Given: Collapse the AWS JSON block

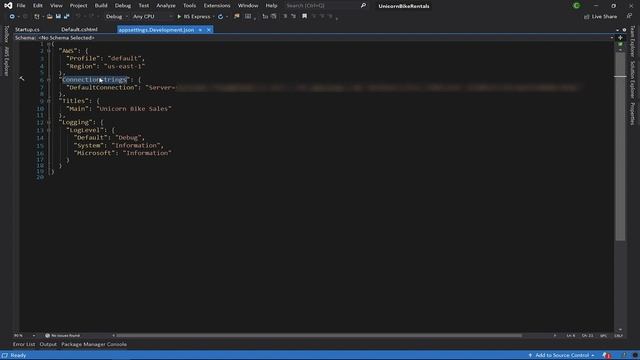Looking at the screenshot, I should click(49, 51).
